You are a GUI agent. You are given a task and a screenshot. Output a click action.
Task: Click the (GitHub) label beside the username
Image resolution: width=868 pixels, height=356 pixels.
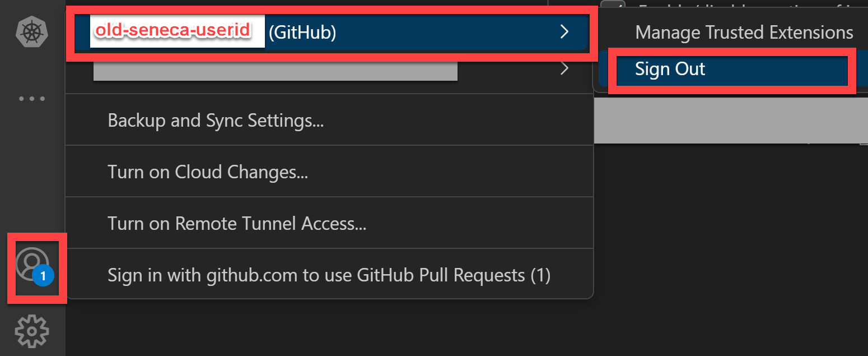point(302,33)
